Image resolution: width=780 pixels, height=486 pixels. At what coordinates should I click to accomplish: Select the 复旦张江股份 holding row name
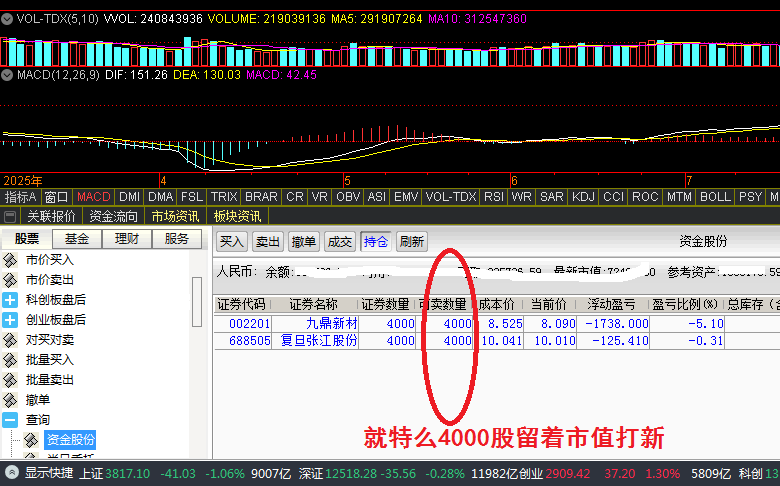(x=319, y=341)
